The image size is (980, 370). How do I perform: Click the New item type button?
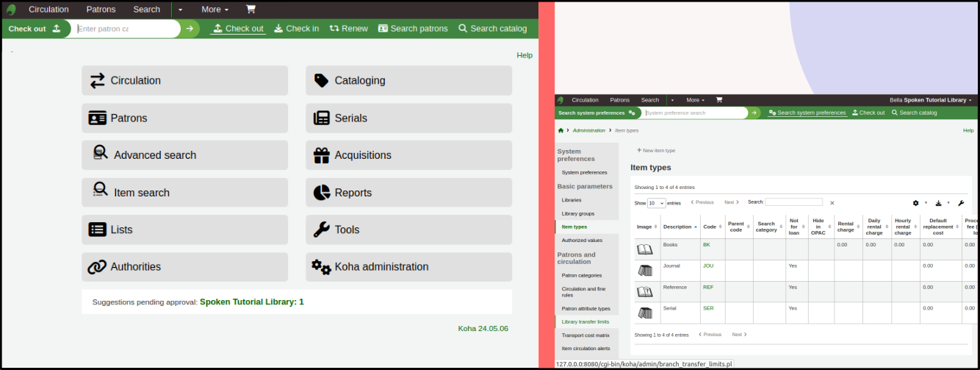tap(656, 150)
